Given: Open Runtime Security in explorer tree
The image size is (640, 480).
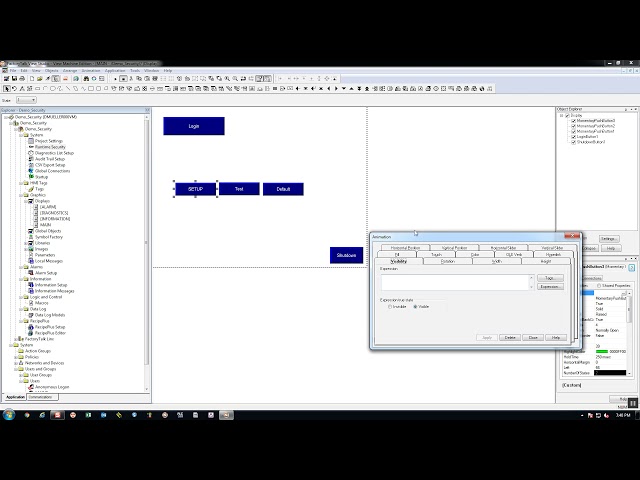Looking at the screenshot, I should click(x=50, y=147).
